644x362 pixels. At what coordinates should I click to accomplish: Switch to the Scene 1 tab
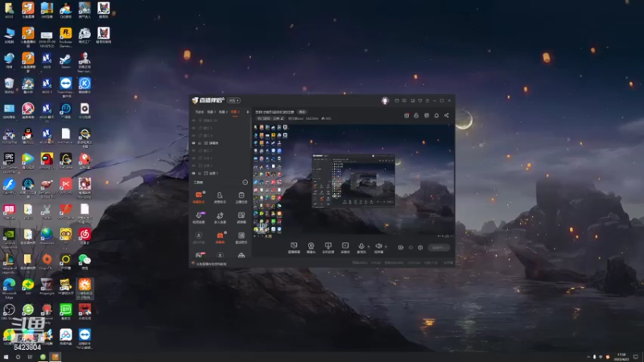[212, 112]
